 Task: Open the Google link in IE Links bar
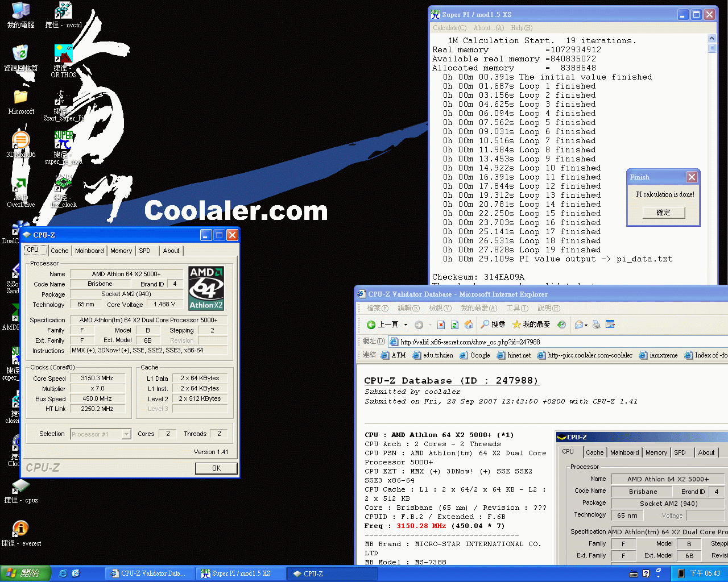coord(475,355)
